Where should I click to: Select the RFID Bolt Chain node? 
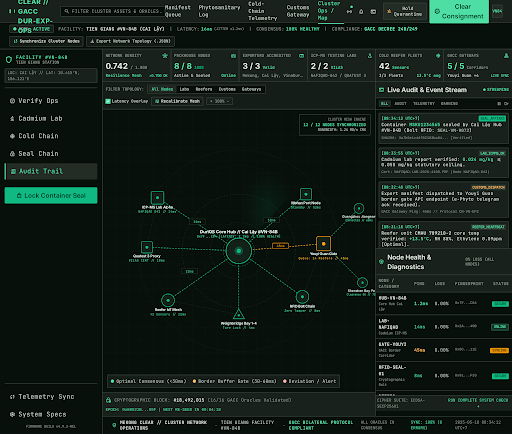pyautogui.click(x=302, y=297)
